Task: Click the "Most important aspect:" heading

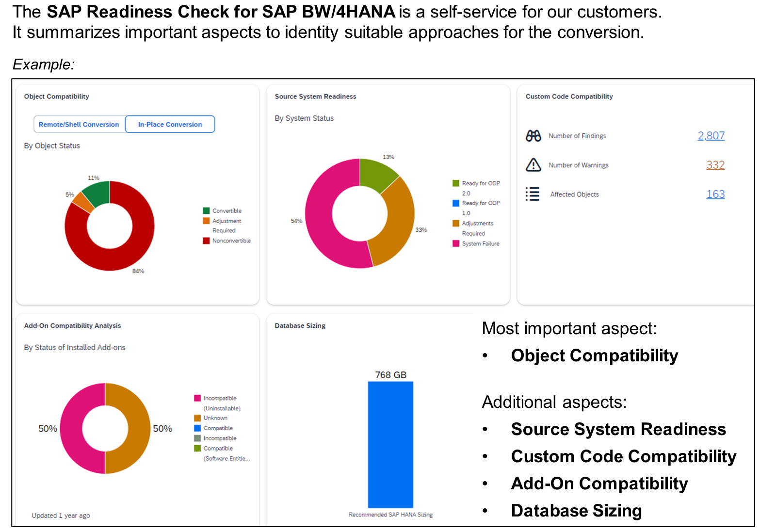Action: tap(569, 328)
